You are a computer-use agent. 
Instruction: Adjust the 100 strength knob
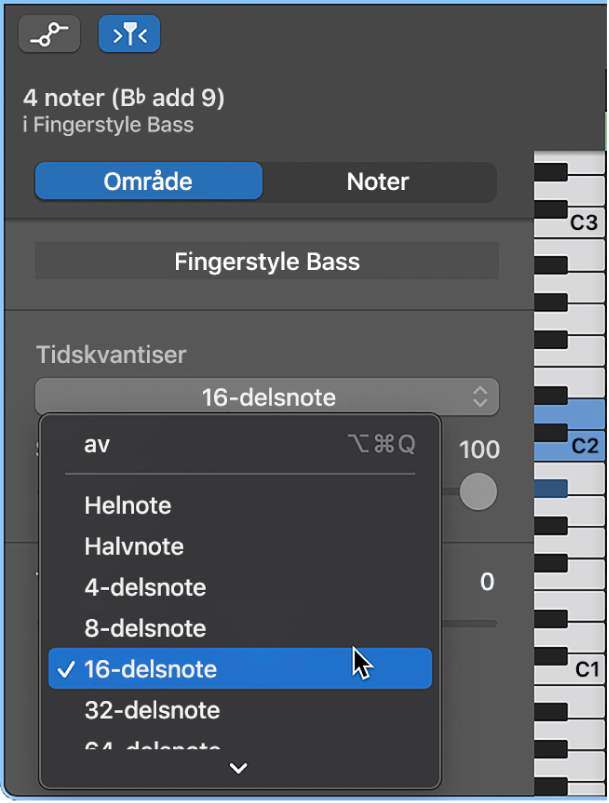click(x=477, y=492)
